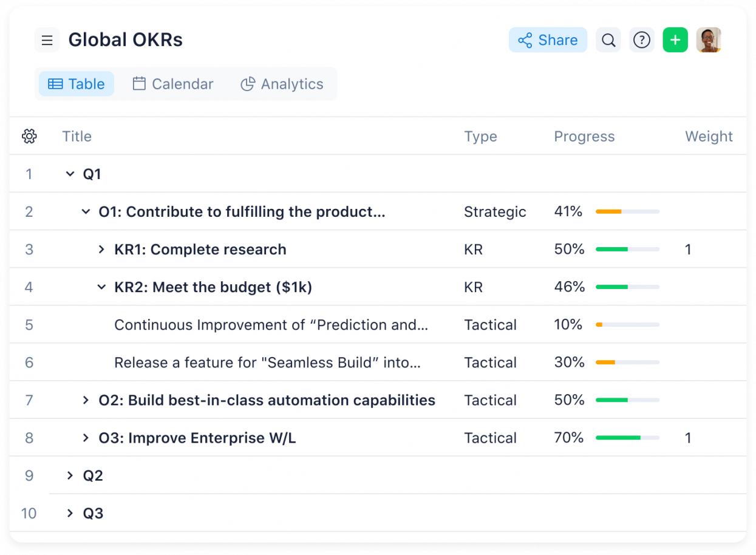
Task: Expand KR1: Complete research row
Action: point(101,250)
